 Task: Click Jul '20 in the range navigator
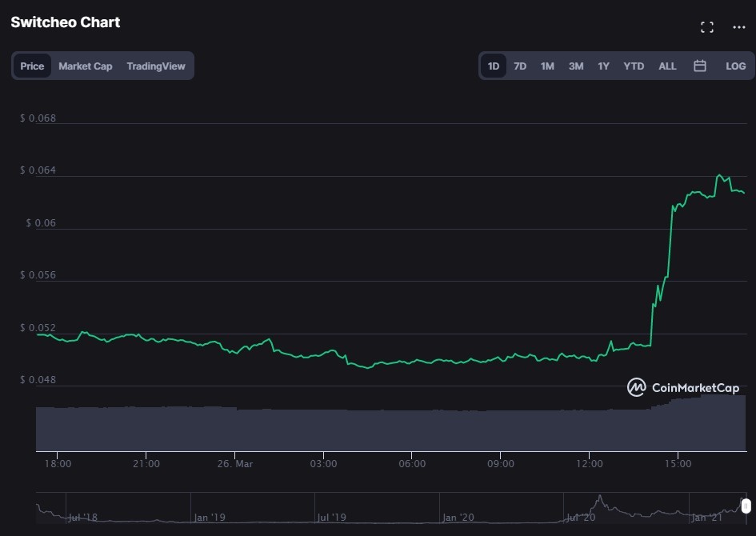tap(581, 518)
